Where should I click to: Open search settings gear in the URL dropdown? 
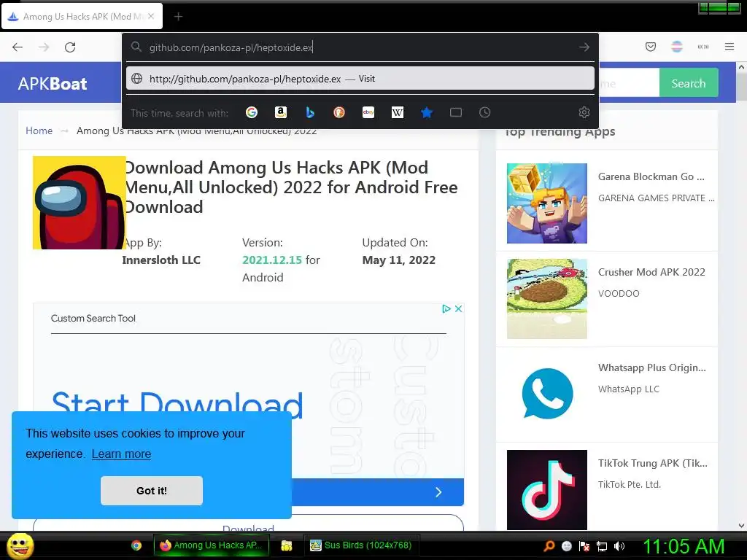click(584, 112)
